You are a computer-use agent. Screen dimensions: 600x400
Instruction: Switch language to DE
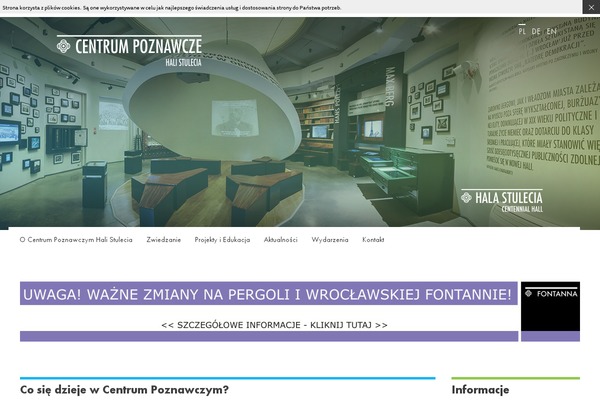(536, 31)
